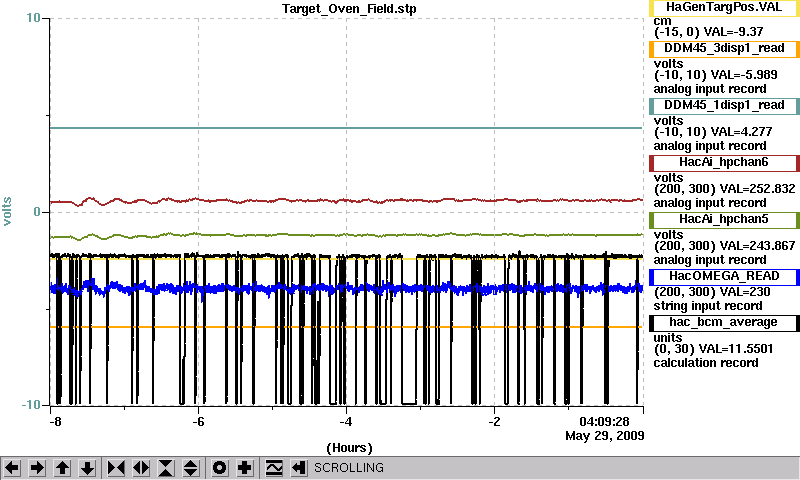
Task: Click the y-axis 0 tick label
Action: 37,212
